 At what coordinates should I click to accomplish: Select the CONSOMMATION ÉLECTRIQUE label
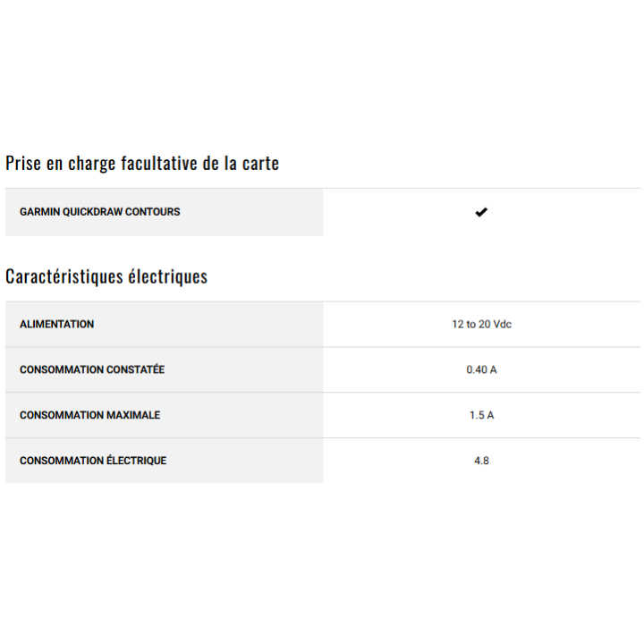point(93,461)
